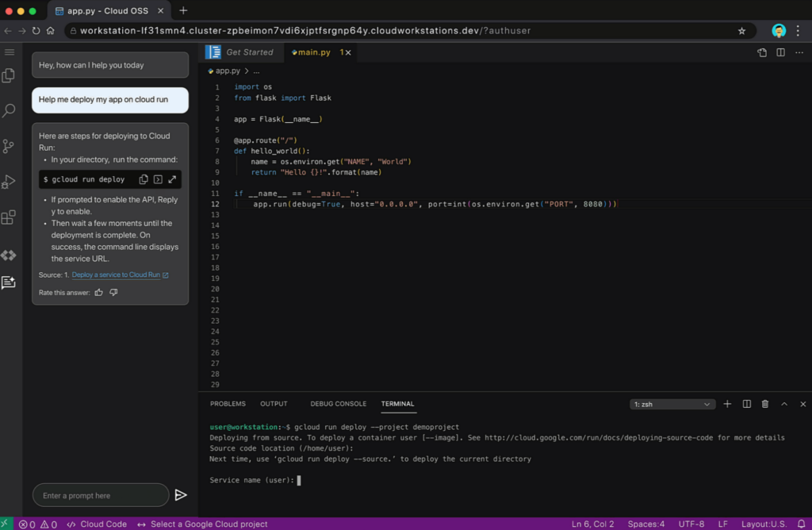Open the Explorer files icon in sidebar
The height and width of the screenshot is (530, 812).
[9, 76]
